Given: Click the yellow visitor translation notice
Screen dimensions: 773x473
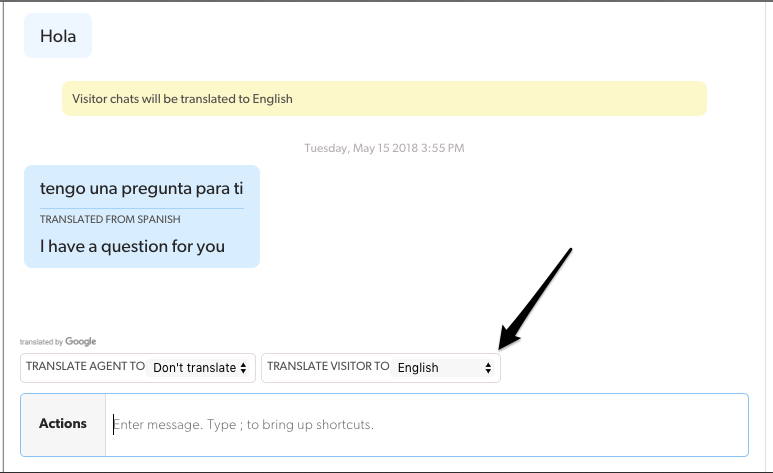Looking at the screenshot, I should (384, 99).
